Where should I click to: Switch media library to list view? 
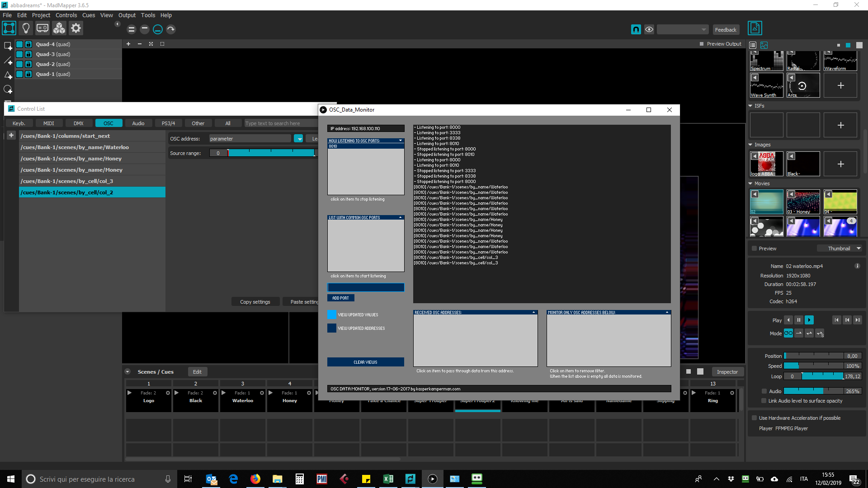tap(753, 45)
